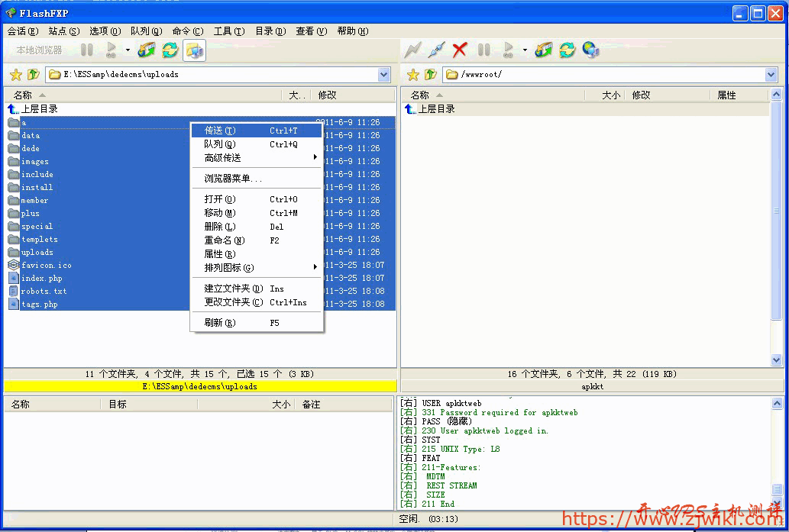Image resolution: width=789 pixels, height=532 pixels.
Task: Click the lightning quick-reconnect icon on remote toolbar
Action: [x=412, y=50]
